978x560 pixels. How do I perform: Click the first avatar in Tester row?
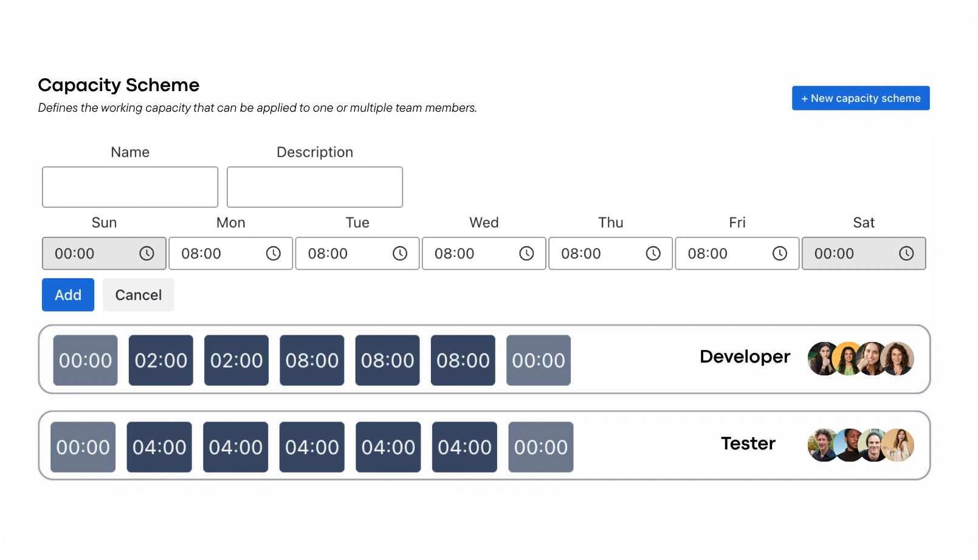(x=822, y=445)
